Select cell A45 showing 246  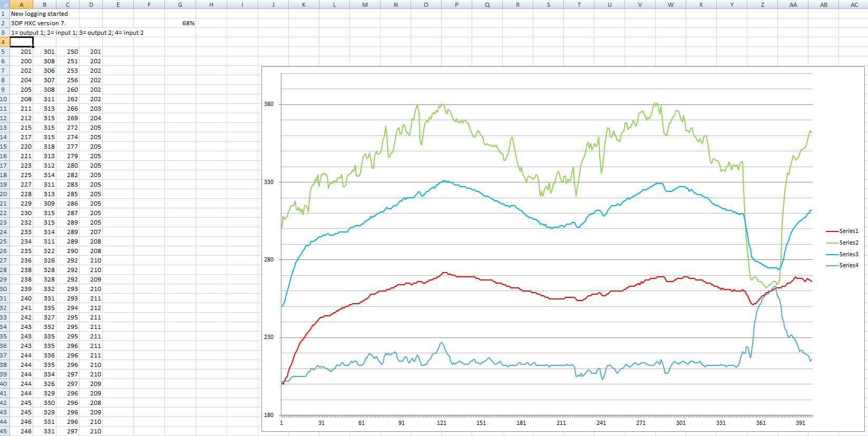[22, 431]
